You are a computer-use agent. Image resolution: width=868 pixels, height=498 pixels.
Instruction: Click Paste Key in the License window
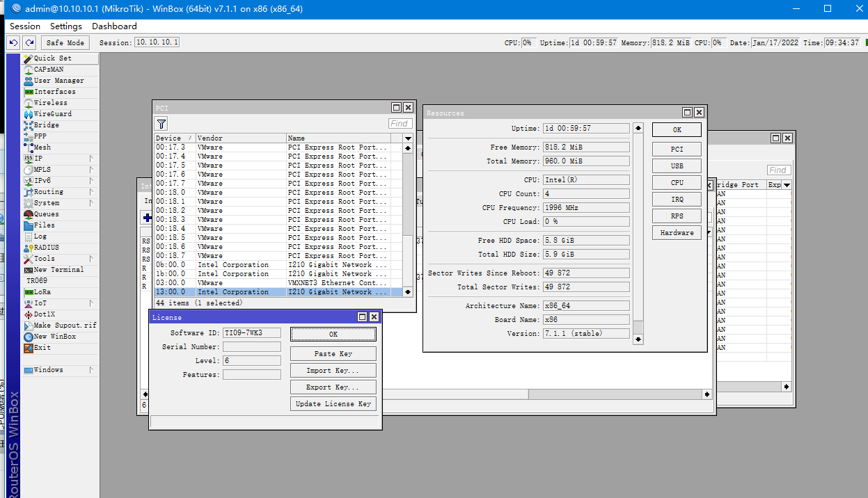click(x=333, y=353)
